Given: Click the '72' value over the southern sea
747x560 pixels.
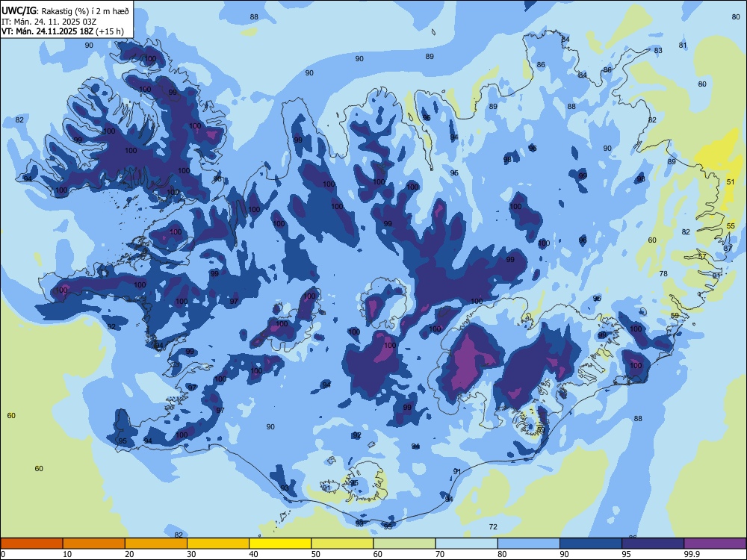Looking at the screenshot, I should point(493,526).
